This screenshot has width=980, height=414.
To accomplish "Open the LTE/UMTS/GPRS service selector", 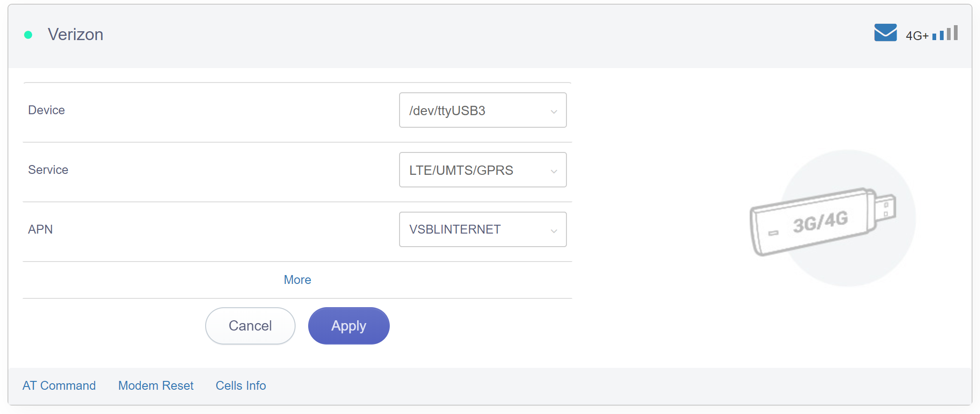I will [x=483, y=170].
